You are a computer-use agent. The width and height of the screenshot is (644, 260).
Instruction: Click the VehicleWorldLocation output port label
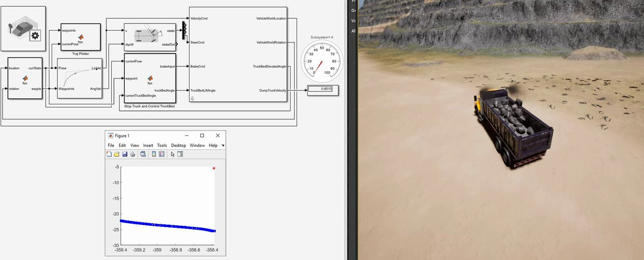coord(271,18)
